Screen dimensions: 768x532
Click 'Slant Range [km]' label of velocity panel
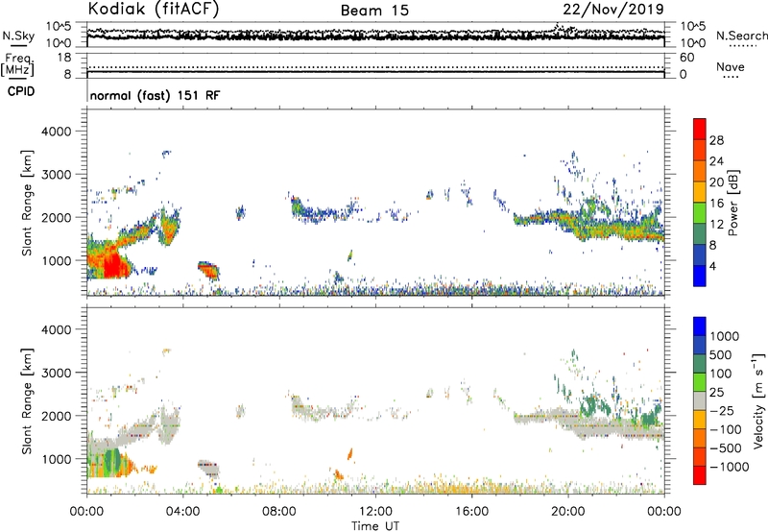click(x=27, y=400)
